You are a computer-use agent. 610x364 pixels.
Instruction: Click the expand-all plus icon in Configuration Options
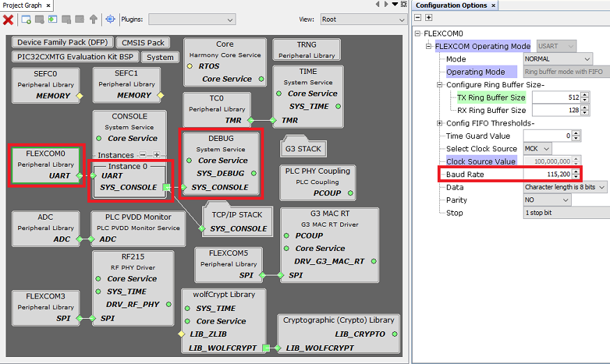pyautogui.click(x=429, y=17)
